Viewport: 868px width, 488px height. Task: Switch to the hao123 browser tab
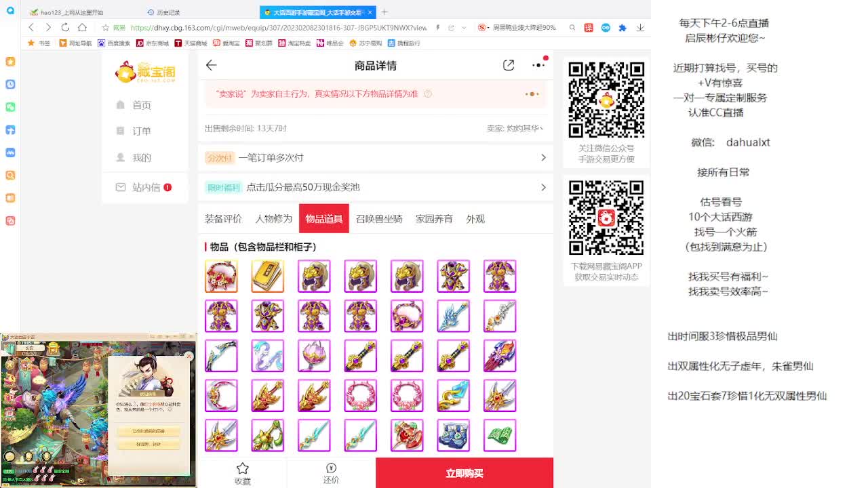[x=71, y=12]
